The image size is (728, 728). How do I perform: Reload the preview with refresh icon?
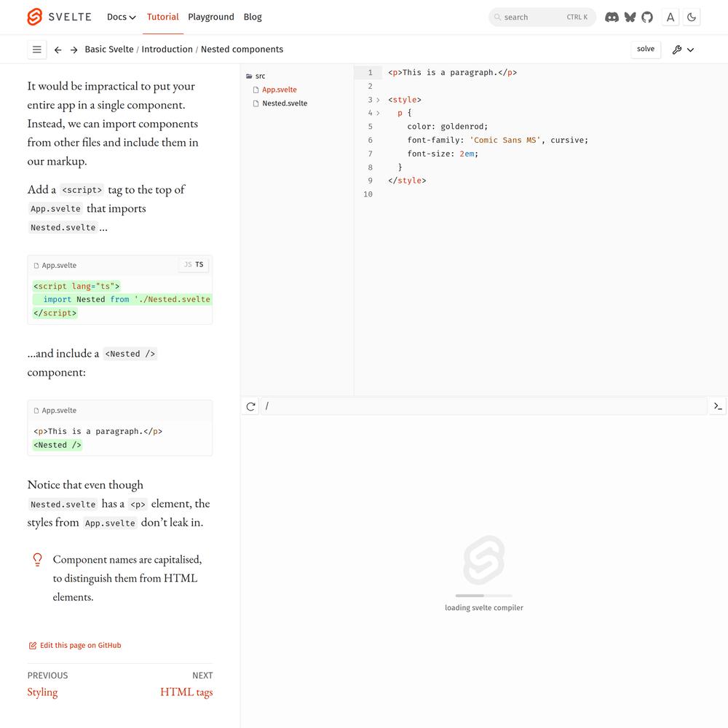[x=250, y=407]
